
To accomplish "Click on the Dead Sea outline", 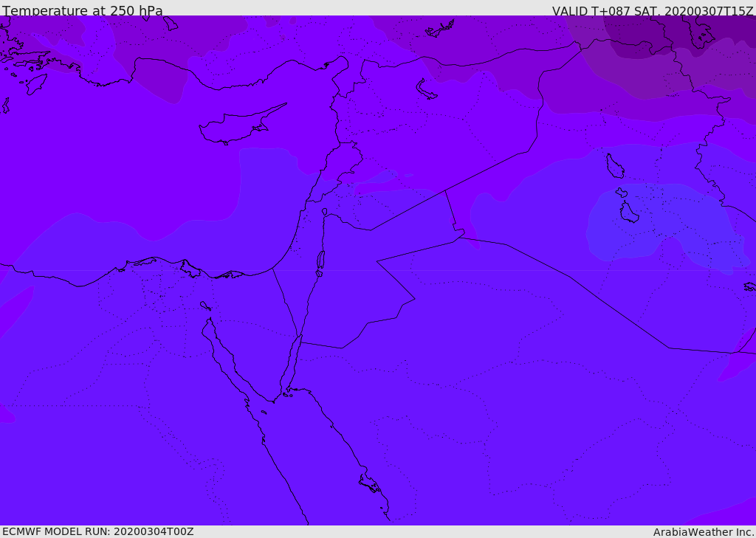I will tap(320, 260).
